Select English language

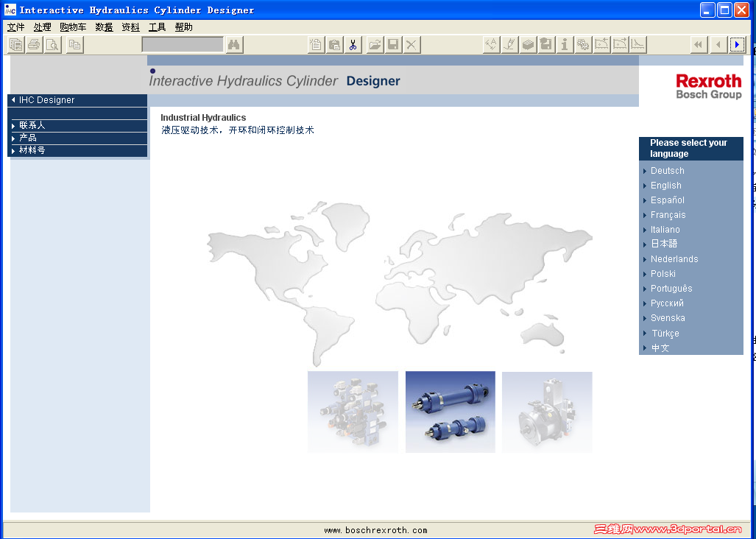[x=666, y=186]
